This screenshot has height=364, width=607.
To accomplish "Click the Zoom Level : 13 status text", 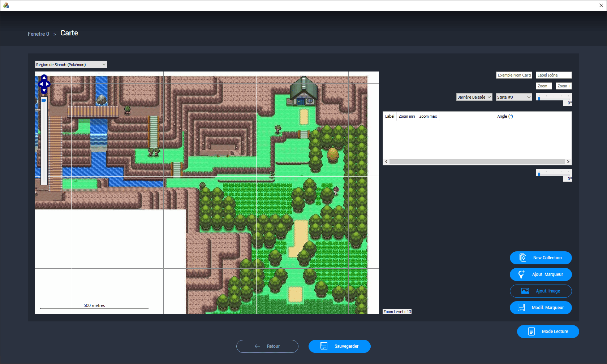I will click(397, 312).
